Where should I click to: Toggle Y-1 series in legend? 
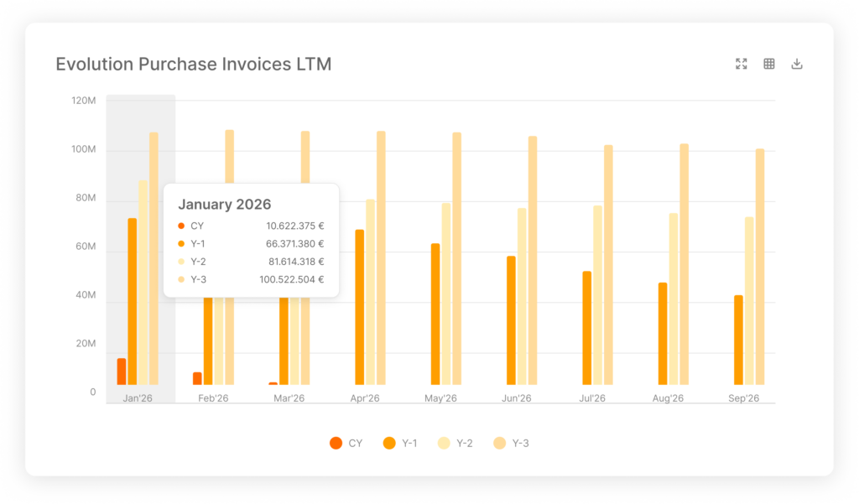coord(400,443)
